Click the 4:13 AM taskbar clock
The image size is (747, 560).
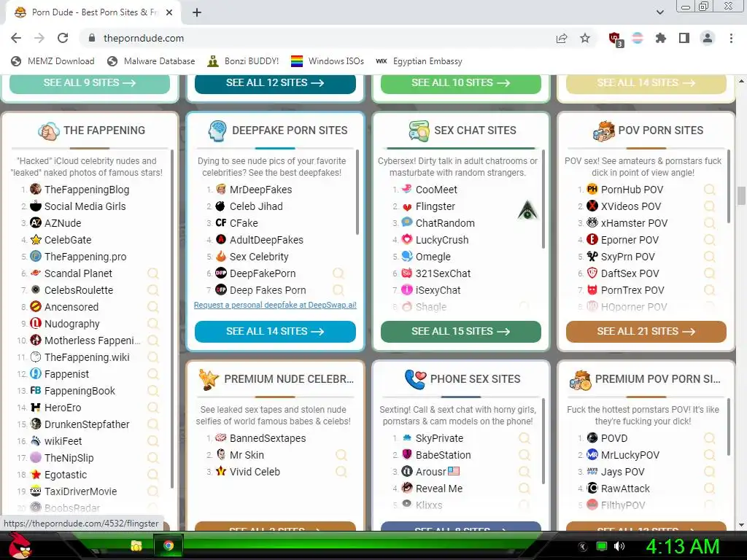[x=682, y=546]
